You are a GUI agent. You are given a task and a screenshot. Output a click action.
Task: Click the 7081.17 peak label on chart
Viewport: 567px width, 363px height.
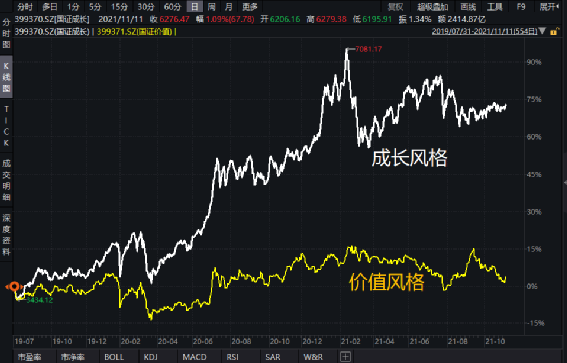click(368, 49)
